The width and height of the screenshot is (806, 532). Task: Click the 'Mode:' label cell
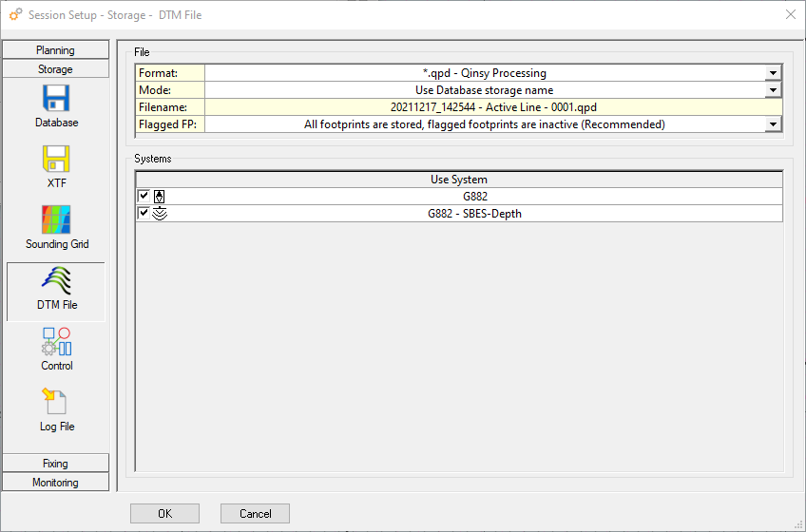[x=170, y=90]
